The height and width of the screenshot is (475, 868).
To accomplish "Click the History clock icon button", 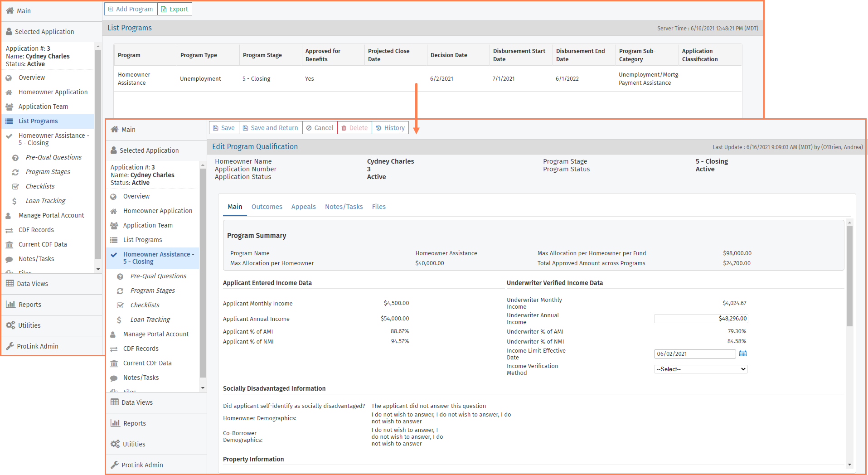I will pos(379,128).
